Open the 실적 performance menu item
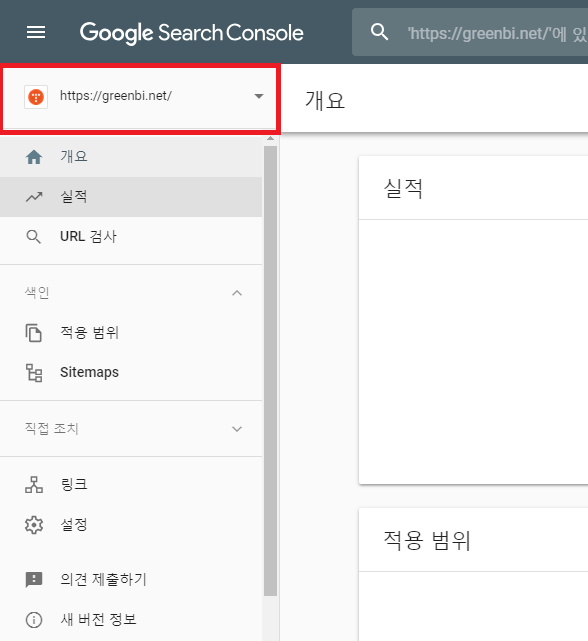This screenshot has height=641, width=588. (x=131, y=197)
